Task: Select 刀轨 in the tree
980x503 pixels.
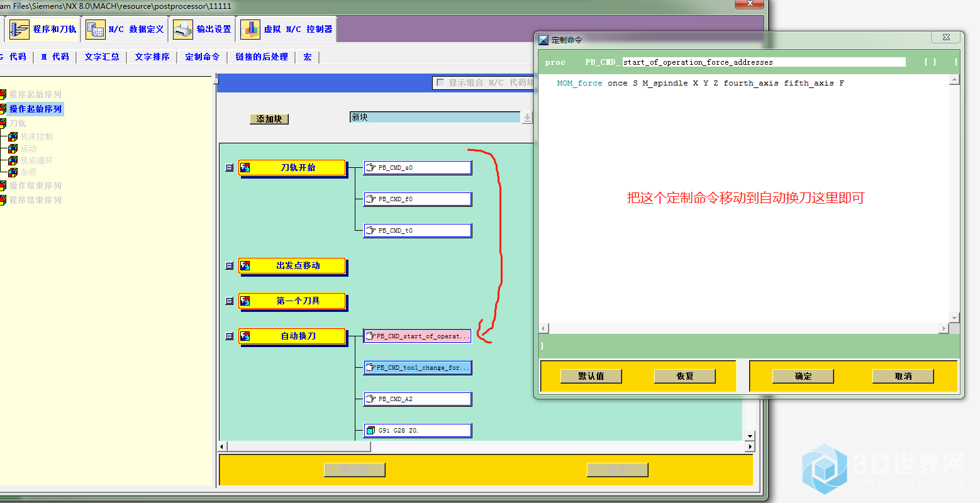Action: point(18,123)
